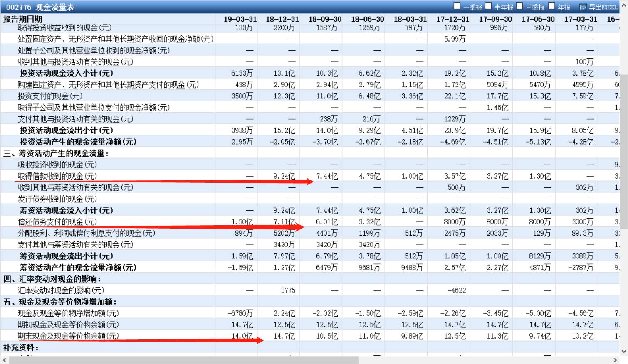Screen dimensions: 628x364
Task: Click the -4622 cell in 汇率变动 row
Action: [x=457, y=290]
